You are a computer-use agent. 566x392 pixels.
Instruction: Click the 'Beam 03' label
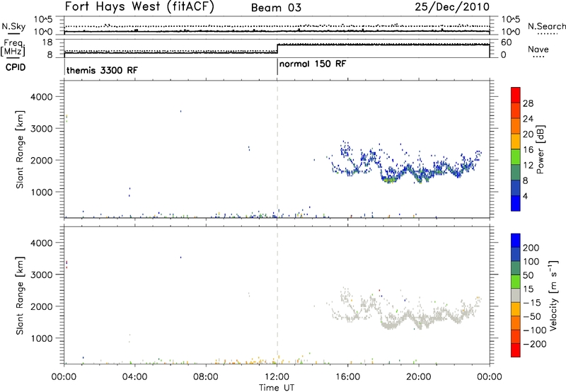tap(276, 8)
